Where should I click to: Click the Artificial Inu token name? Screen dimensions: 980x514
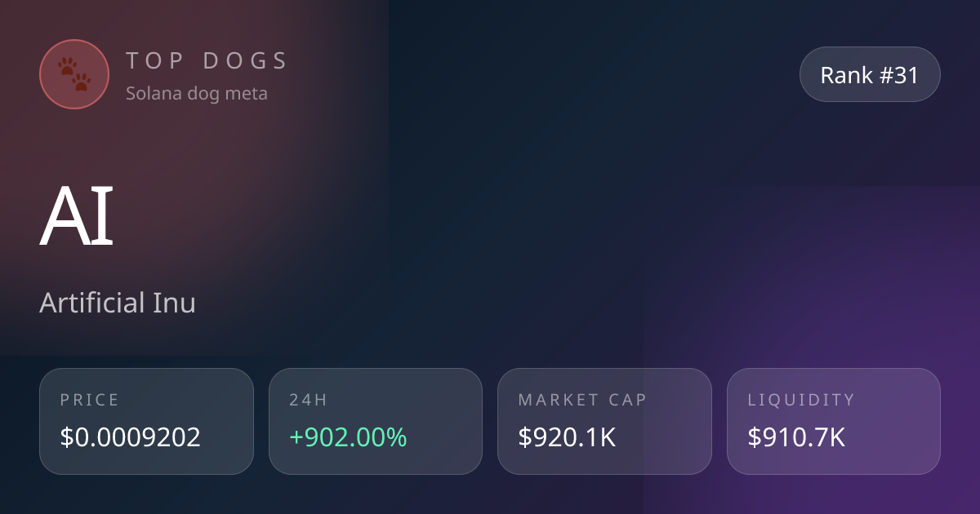[118, 304]
